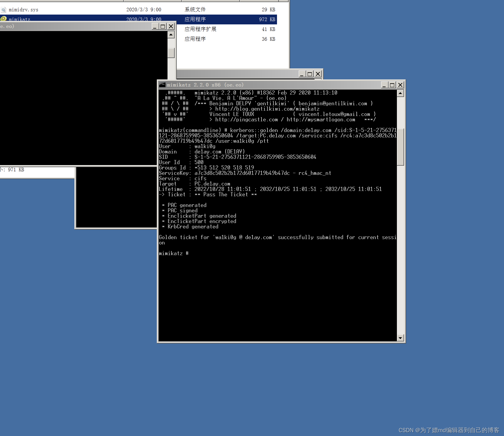This screenshot has height=436, width=504.
Task: Click scroll-up arrow in mimikatz console
Action: click(x=400, y=93)
